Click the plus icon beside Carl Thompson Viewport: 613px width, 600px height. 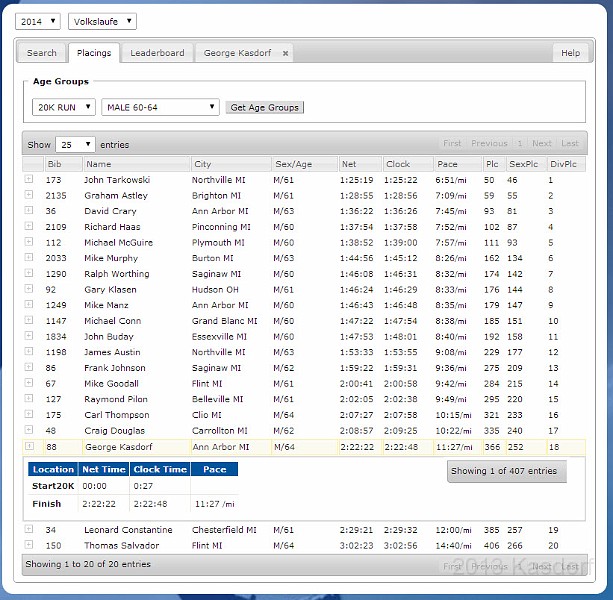(29, 414)
